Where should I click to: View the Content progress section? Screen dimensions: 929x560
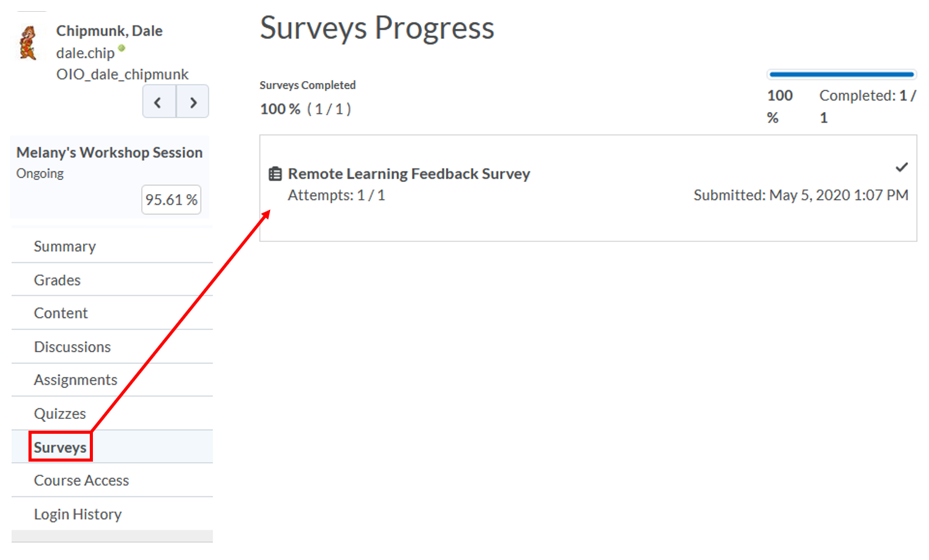pyautogui.click(x=61, y=313)
